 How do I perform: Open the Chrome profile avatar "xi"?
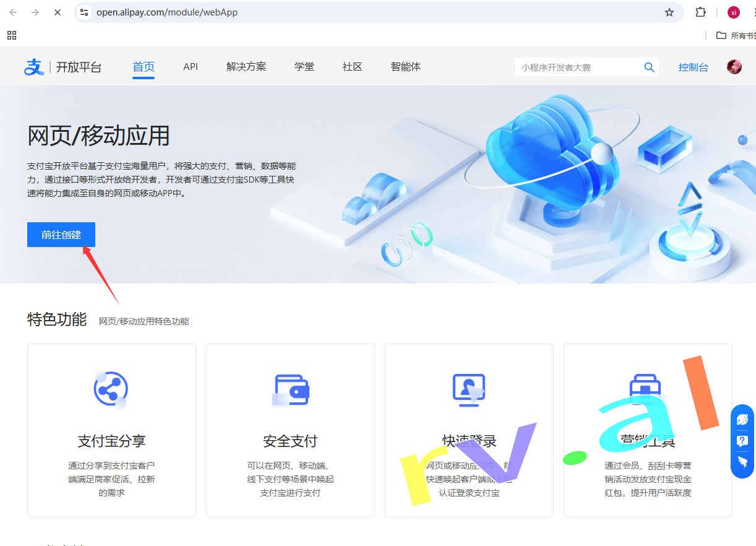(x=734, y=12)
